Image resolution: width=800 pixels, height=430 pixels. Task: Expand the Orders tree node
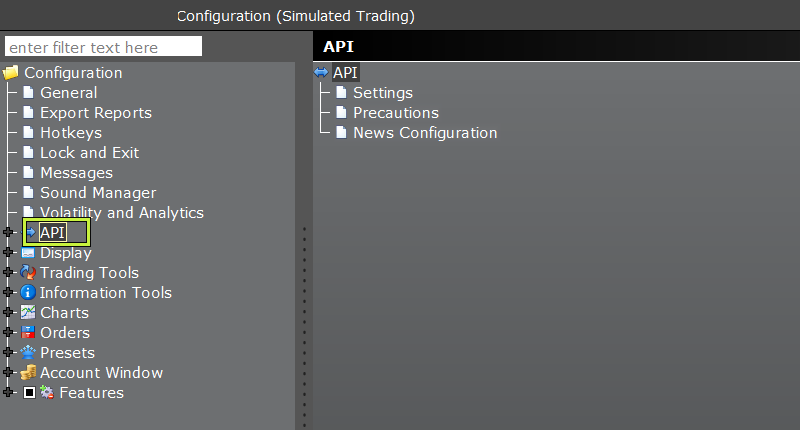tap(8, 332)
